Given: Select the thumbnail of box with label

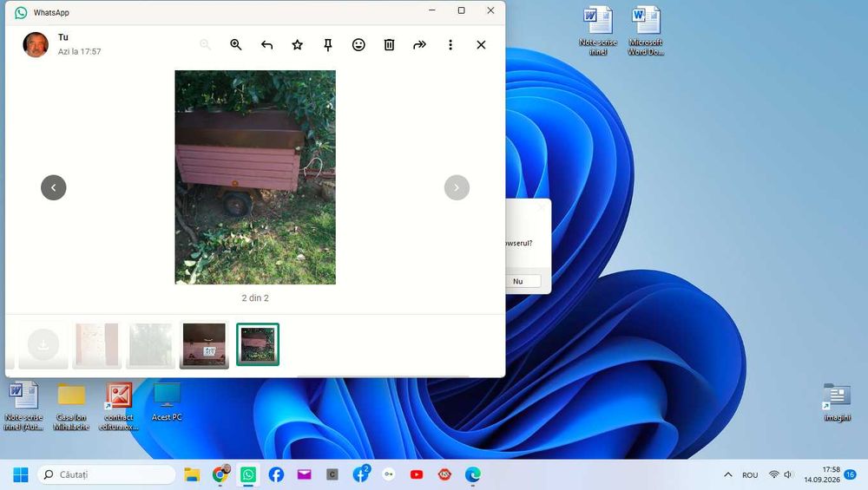Looking at the screenshot, I should [x=204, y=345].
